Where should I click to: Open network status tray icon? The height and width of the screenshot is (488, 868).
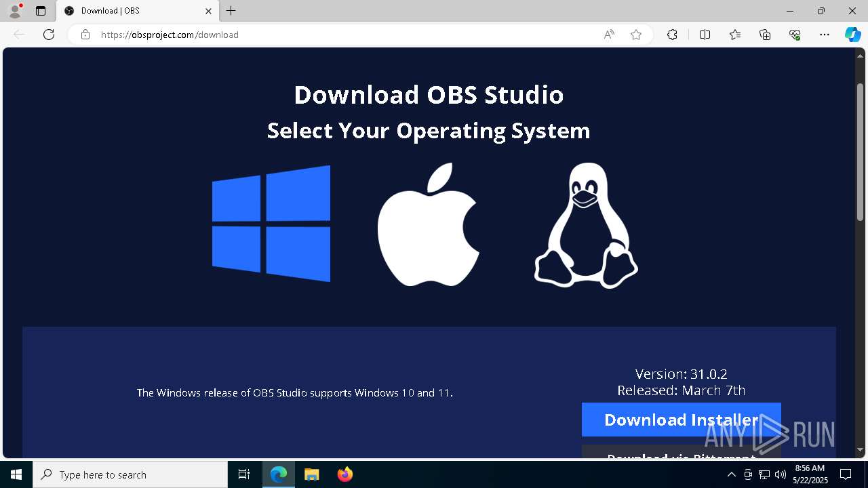pos(764,474)
